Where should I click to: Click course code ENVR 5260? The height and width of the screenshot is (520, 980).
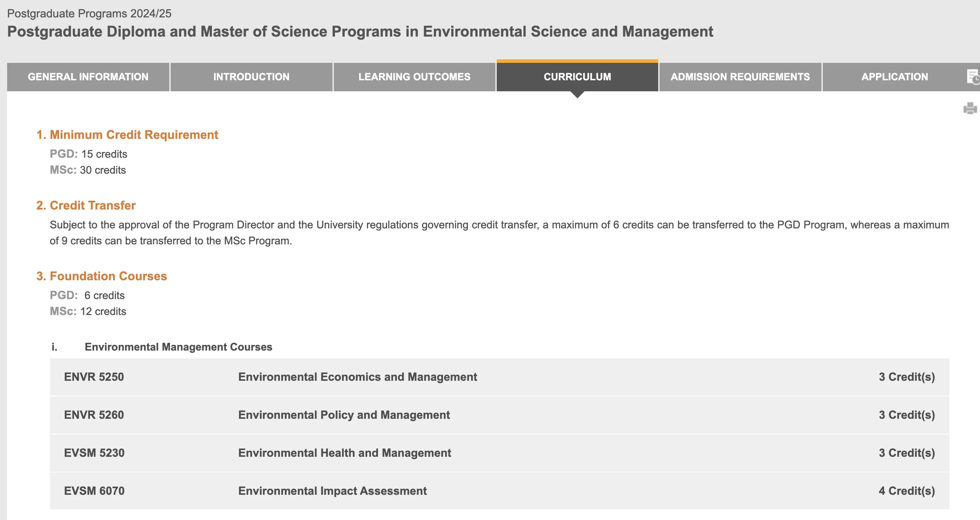[x=94, y=415]
